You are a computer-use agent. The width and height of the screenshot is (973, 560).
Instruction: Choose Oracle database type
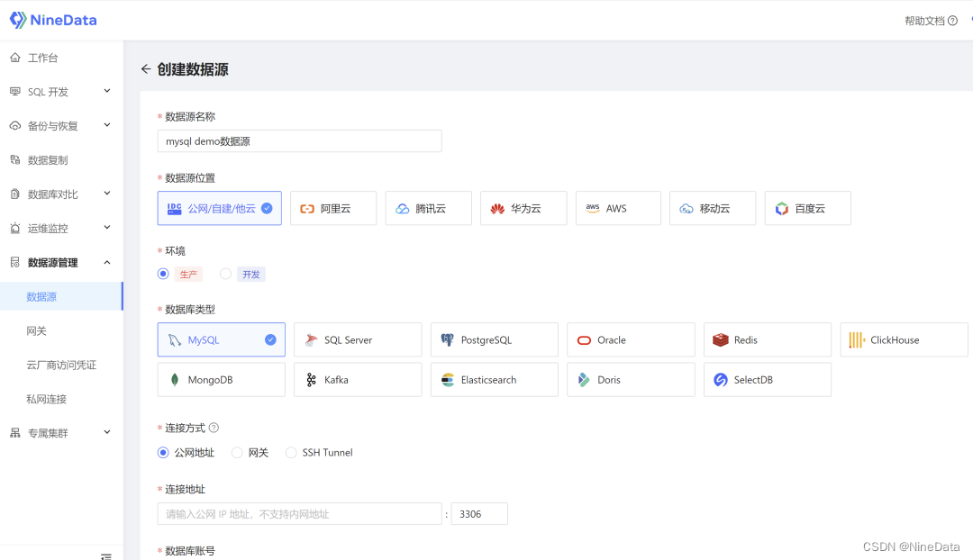coord(631,339)
